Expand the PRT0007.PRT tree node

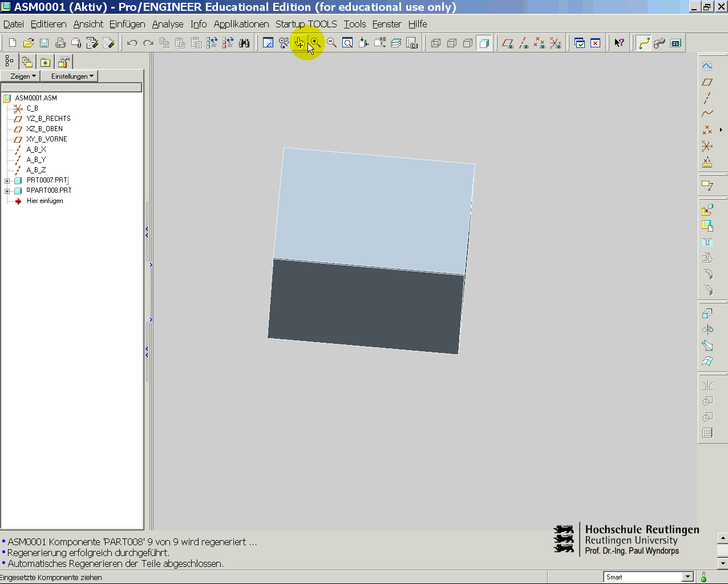tap(7, 181)
